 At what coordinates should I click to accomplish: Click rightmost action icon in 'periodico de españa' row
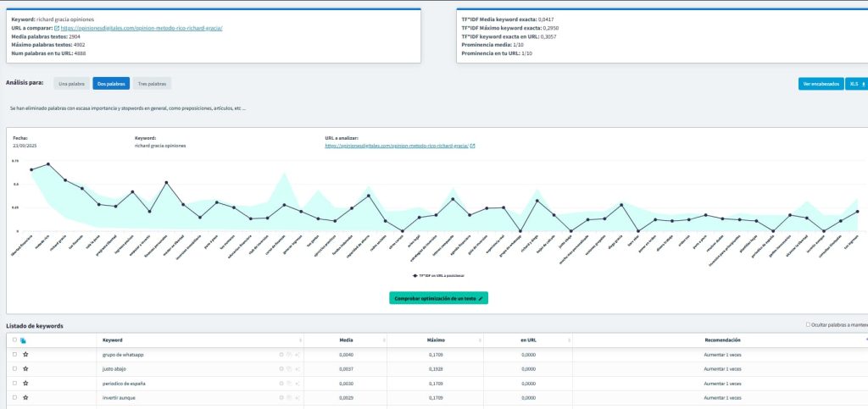tap(298, 383)
